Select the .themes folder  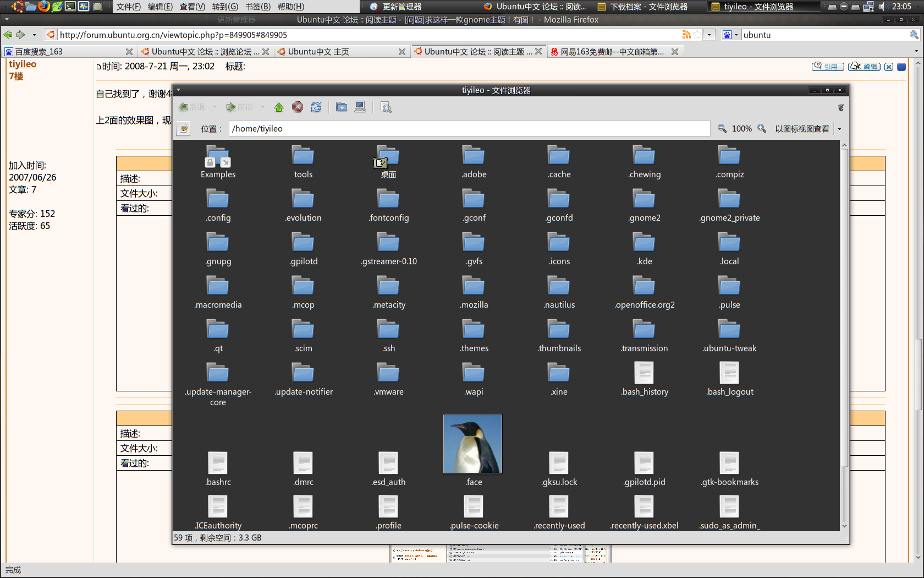(x=474, y=336)
